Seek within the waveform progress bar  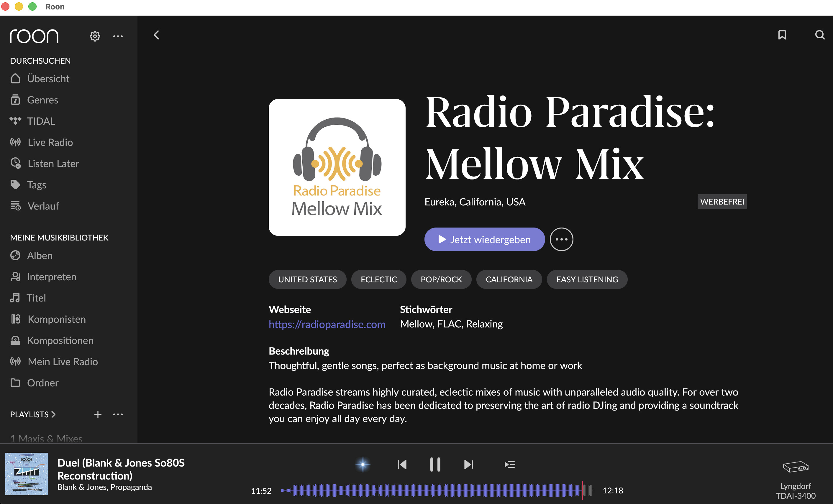click(x=436, y=490)
